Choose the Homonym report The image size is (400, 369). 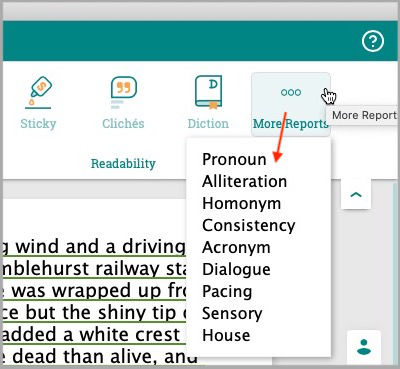(241, 203)
